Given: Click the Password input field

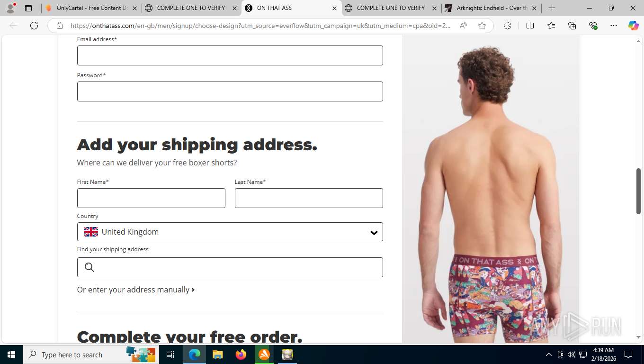Looking at the screenshot, I should point(230,91).
